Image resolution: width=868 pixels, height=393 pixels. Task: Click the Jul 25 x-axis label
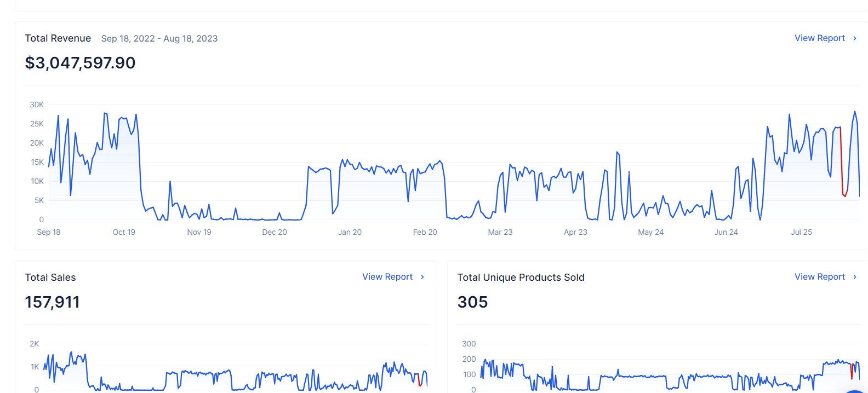pos(801,232)
